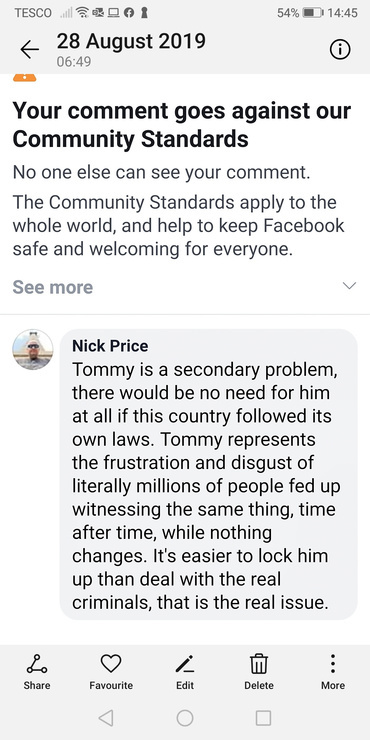Tap the 28 August 2019 date title
This screenshot has width=370, height=740.
131,41
